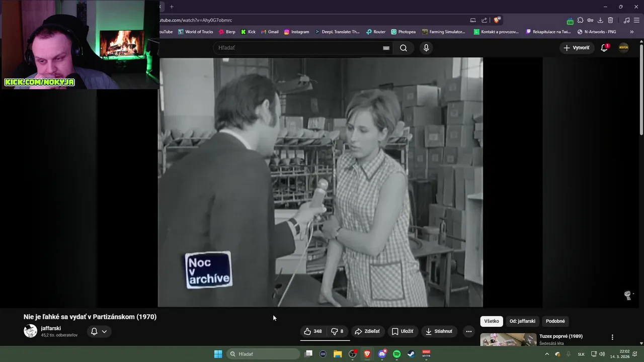Open the on-screen keyboard in search box

point(386,48)
